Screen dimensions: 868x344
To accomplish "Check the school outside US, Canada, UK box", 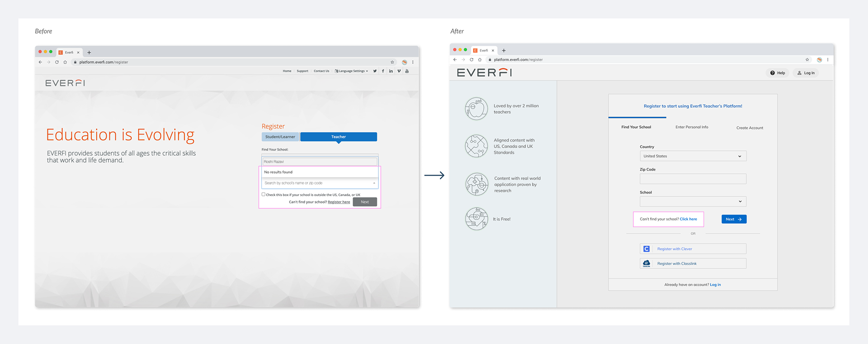I will tap(264, 195).
